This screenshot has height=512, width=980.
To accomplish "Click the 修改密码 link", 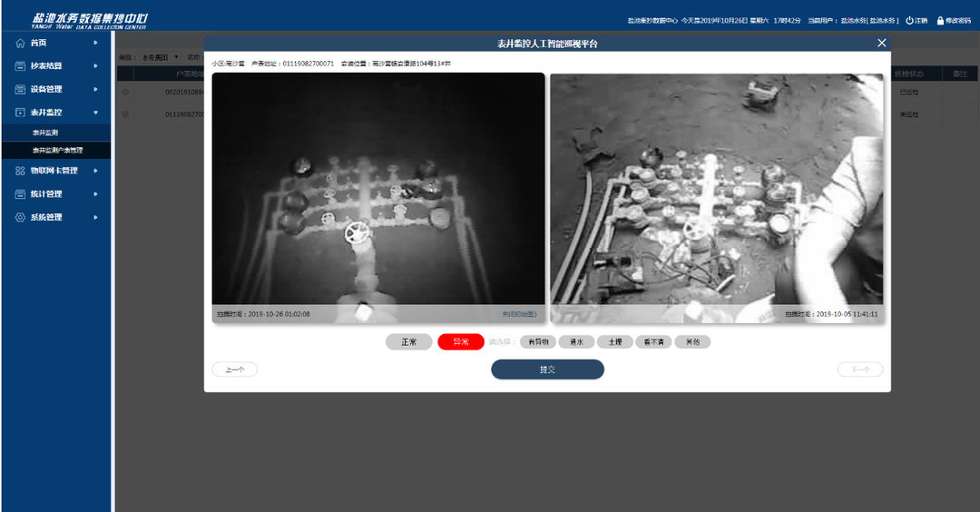I will click(x=958, y=21).
